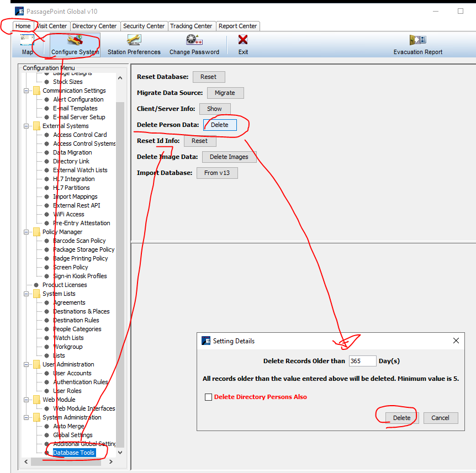Click Reset button for Reset Database

[209, 77]
